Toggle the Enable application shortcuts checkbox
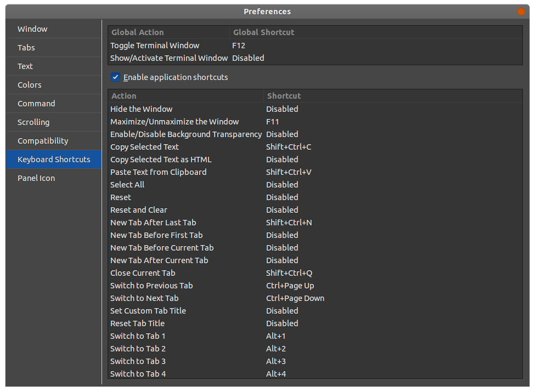 [x=115, y=77]
